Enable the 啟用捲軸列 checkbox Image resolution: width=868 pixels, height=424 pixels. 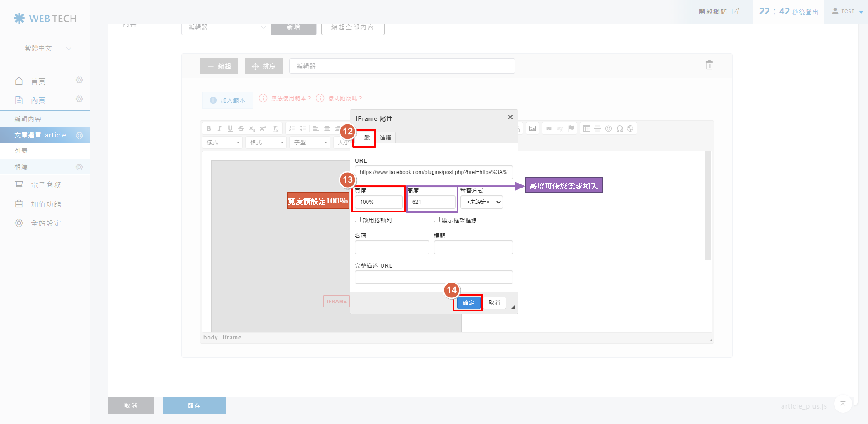(358, 220)
